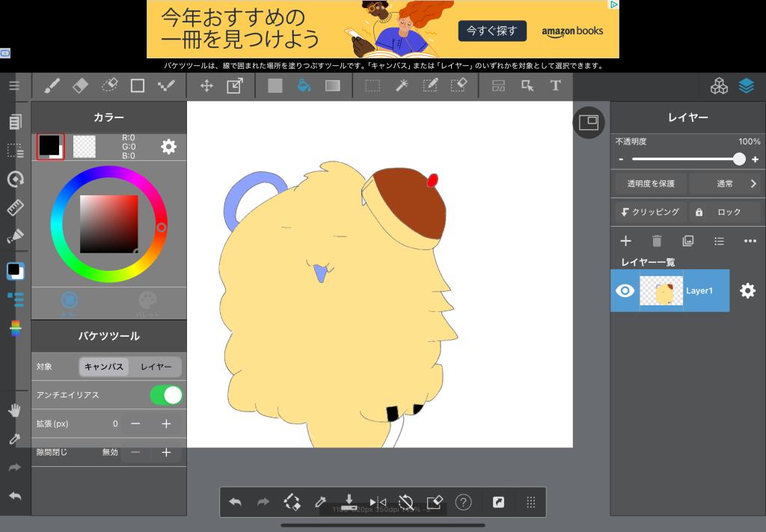The image size is (766, 532).
Task: Pick the Magic Wand selection tool
Action: point(402,85)
